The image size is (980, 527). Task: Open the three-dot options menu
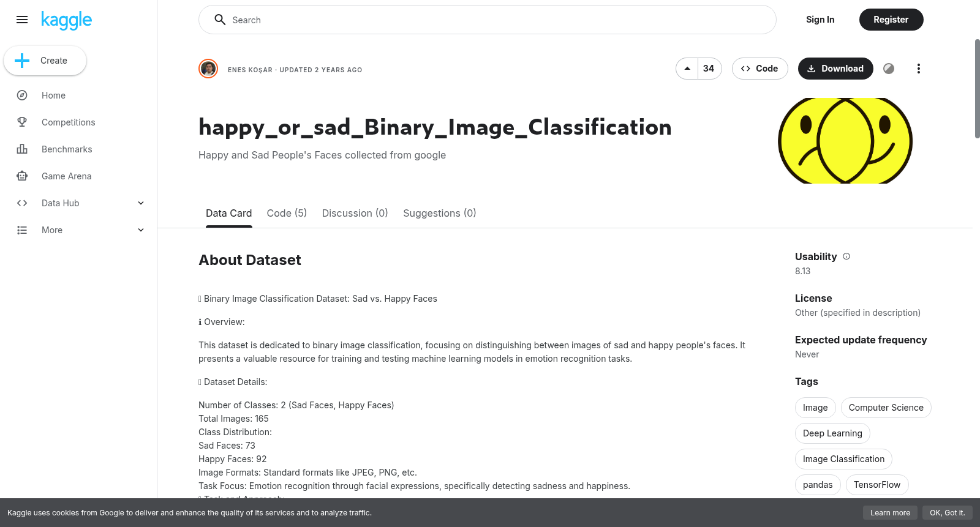pyautogui.click(x=918, y=69)
